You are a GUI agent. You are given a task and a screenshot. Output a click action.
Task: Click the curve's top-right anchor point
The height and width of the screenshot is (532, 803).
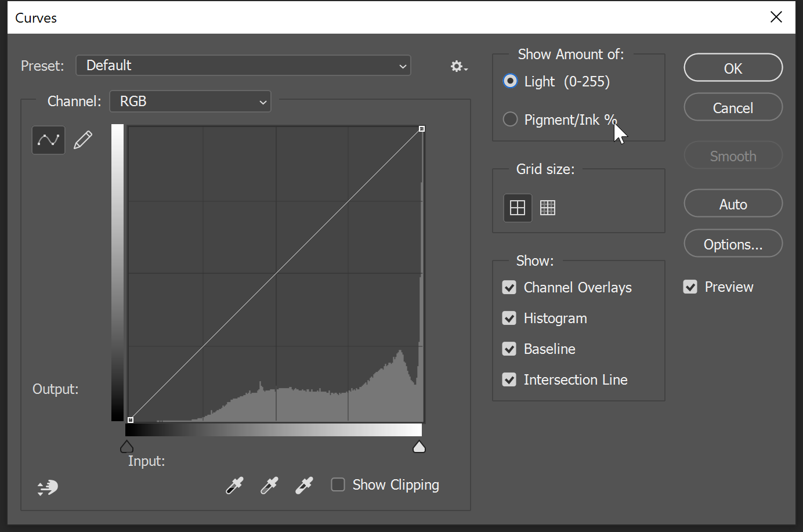point(422,128)
